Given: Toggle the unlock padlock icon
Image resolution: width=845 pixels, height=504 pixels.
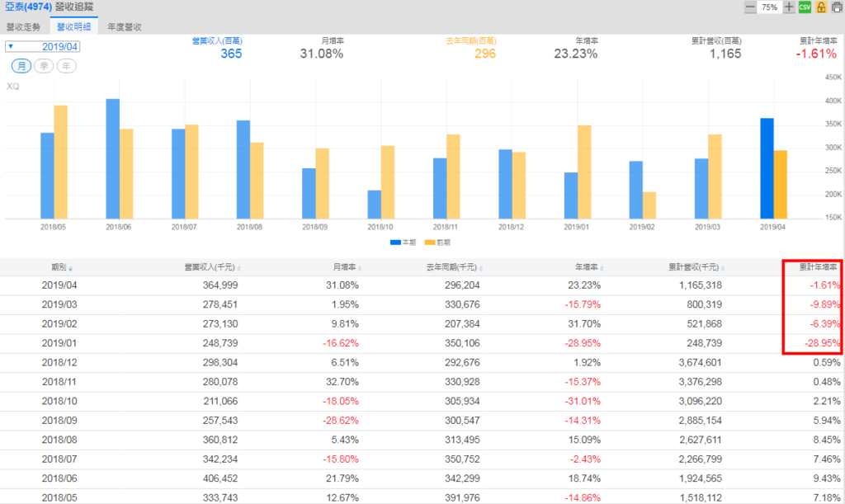Looking at the screenshot, I should [x=821, y=7].
